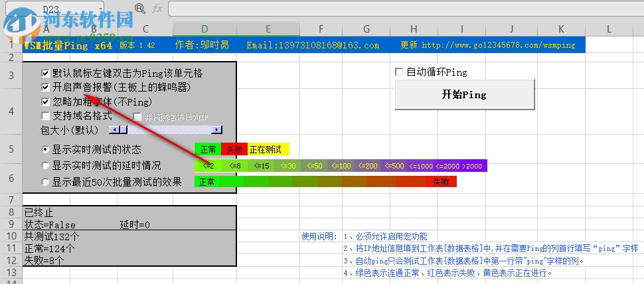Select row 5 header
This screenshot has width=644, height=284.
point(11,149)
